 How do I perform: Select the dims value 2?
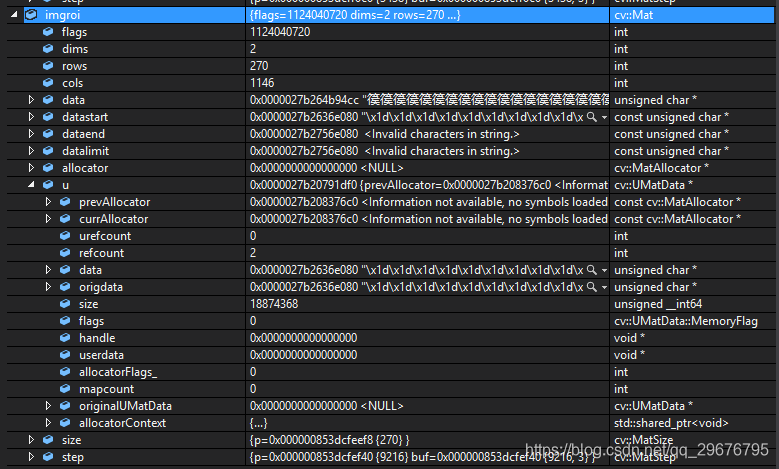(253, 49)
